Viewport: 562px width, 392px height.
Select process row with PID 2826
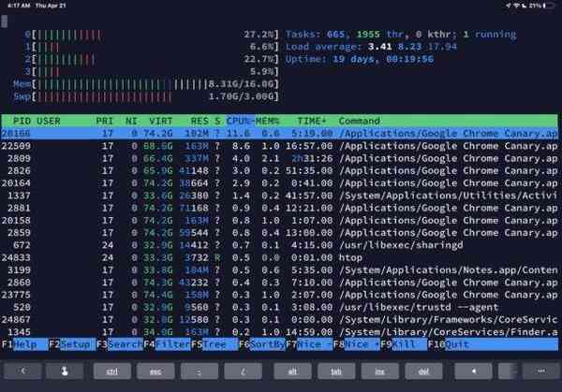(x=279, y=171)
